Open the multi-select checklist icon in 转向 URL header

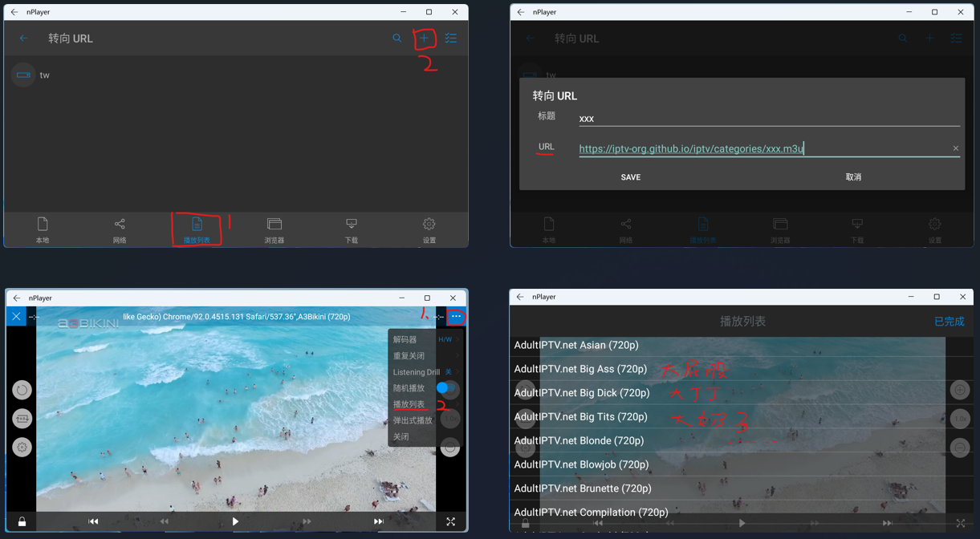click(x=451, y=38)
